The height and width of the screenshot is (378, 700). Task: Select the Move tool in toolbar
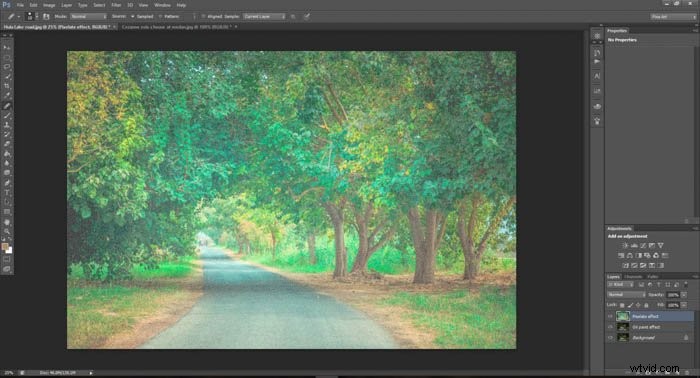pyautogui.click(x=7, y=47)
